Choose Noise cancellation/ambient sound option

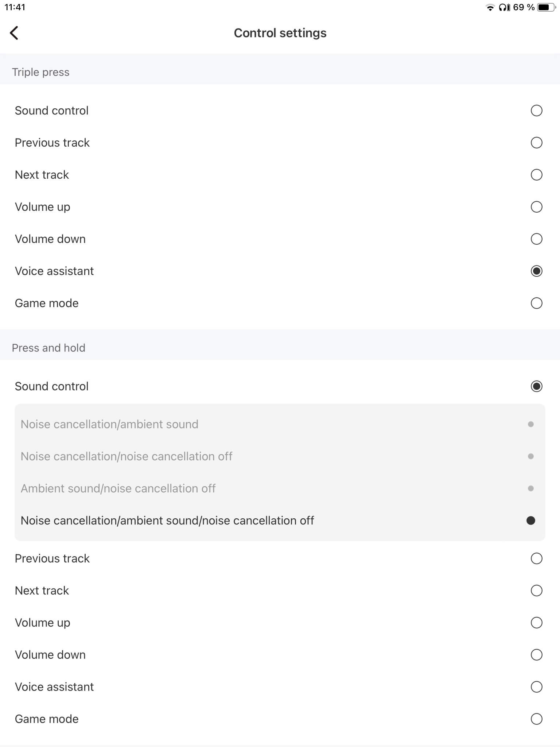[x=530, y=424]
